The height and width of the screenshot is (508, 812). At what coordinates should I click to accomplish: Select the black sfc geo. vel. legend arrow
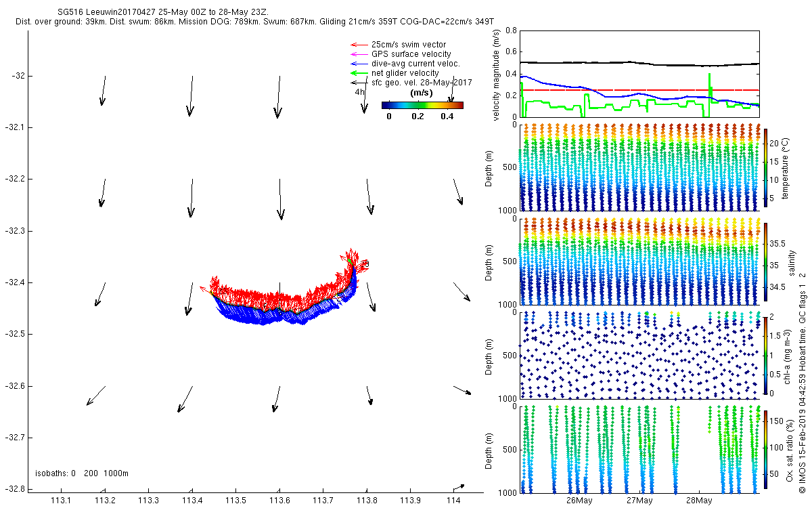(358, 83)
